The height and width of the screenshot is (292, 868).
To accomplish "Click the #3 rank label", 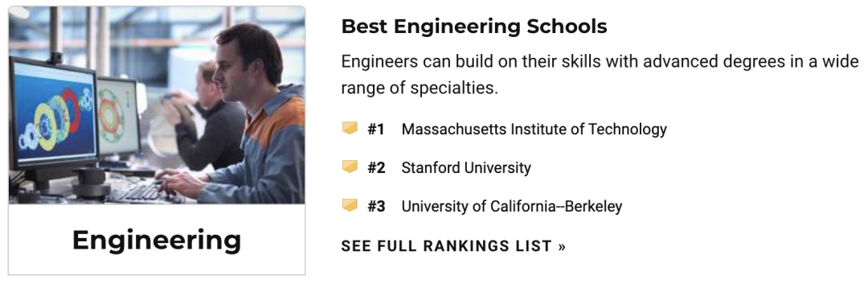I will [376, 206].
